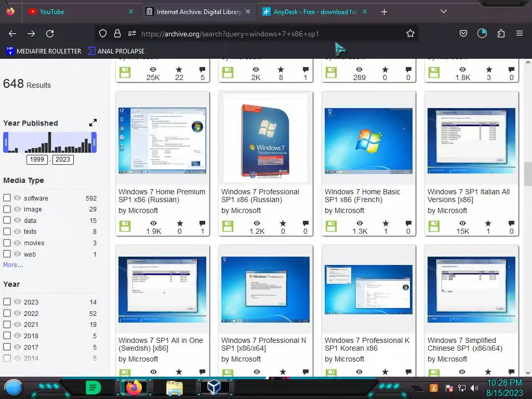Screen dimensions: 532x399
Task: Open File Explorer from the taskbar
Action: coord(175,388)
